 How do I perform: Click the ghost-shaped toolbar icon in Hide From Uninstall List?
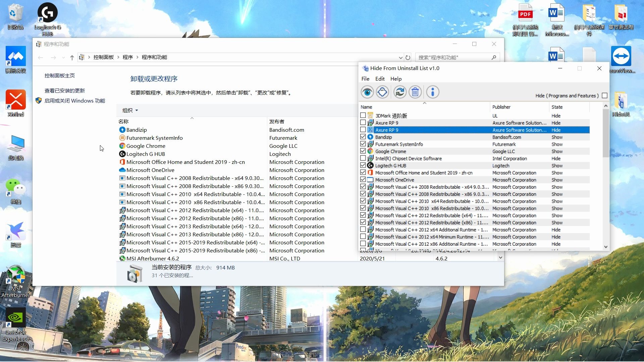click(x=382, y=92)
